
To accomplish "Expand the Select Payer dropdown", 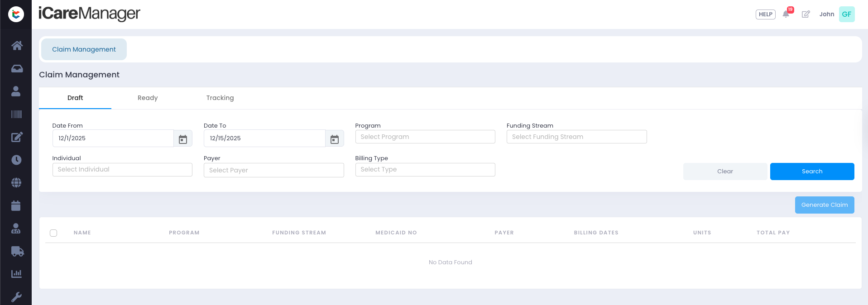I will pyautogui.click(x=274, y=170).
